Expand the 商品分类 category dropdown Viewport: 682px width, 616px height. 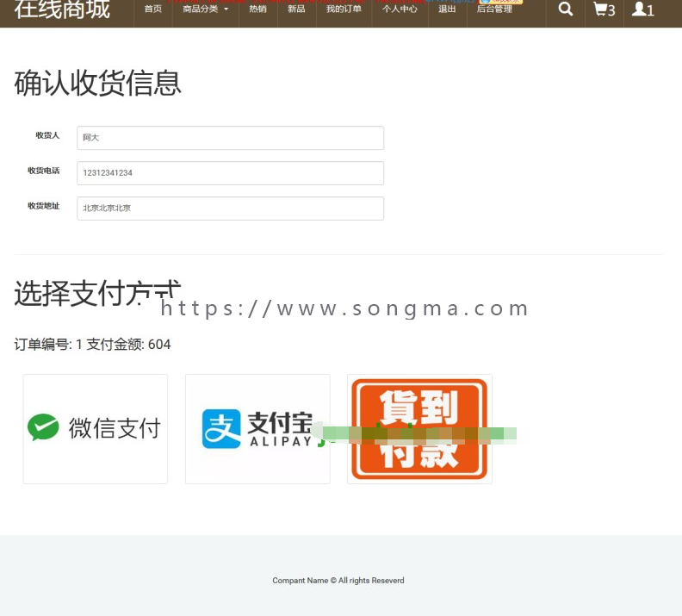coord(206,9)
